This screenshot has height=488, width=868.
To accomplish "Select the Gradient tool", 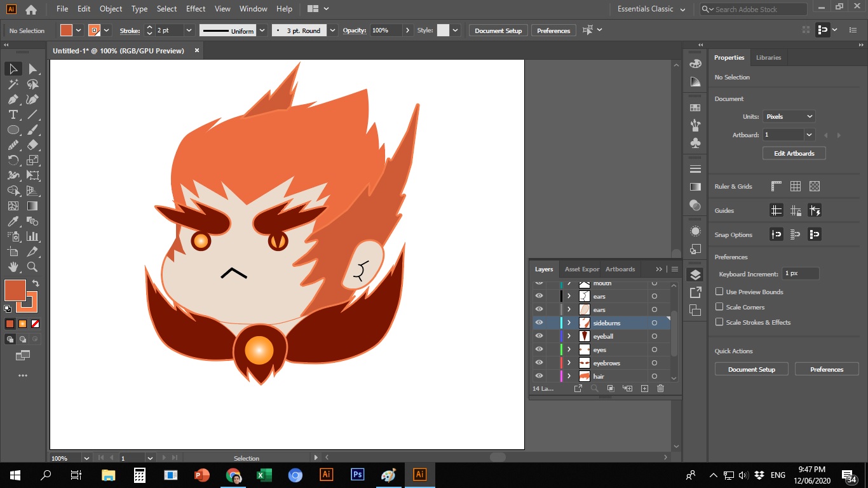I will coord(33,206).
